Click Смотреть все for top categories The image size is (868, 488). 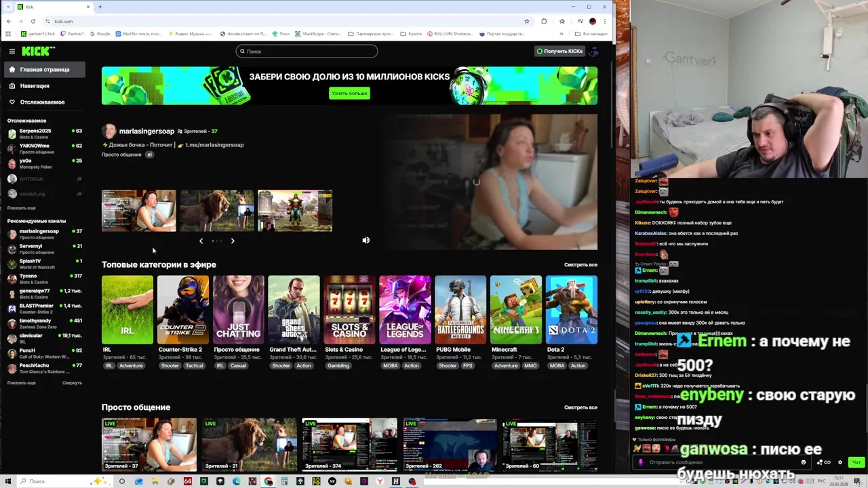[580, 265]
